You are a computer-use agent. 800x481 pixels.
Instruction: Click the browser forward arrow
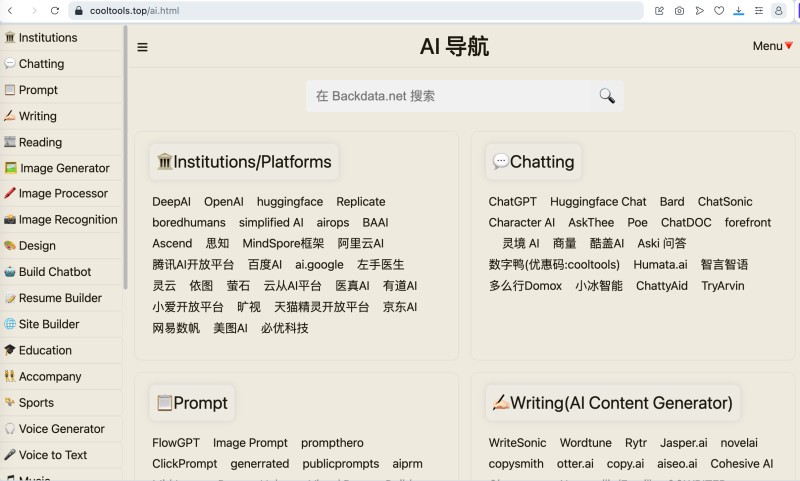tap(34, 10)
